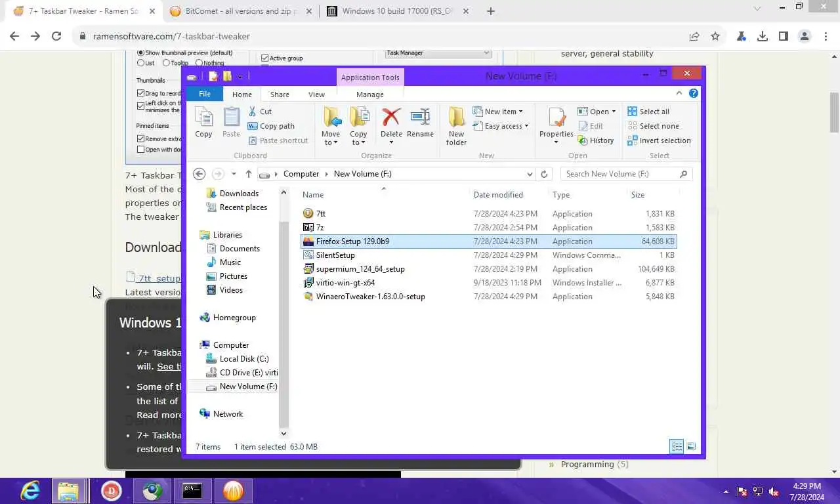Viewport: 840px width, 504px height.
Task: Select the 7tt application file
Action: (x=488, y=213)
